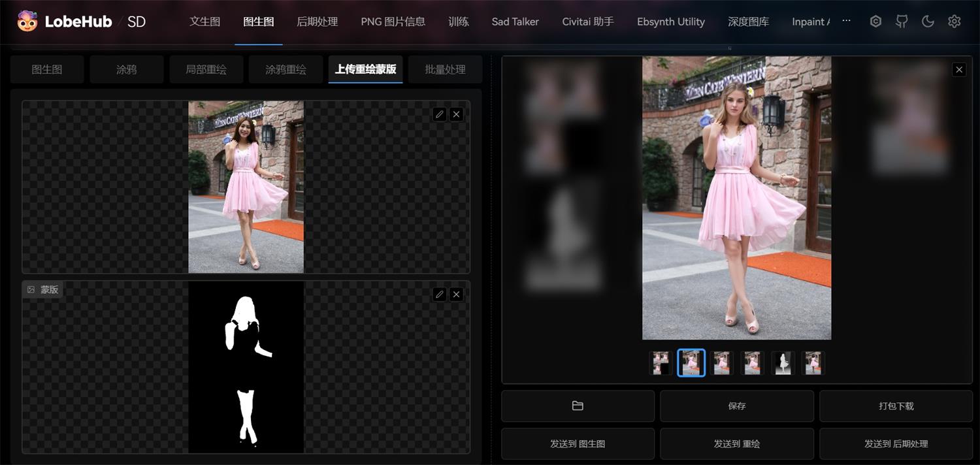
Task: Click the 打包下载 button
Action: 896,406
